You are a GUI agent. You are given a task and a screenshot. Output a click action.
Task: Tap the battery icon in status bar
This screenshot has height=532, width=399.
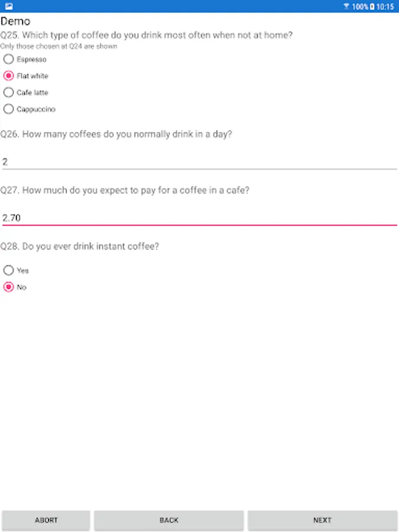[x=372, y=7]
